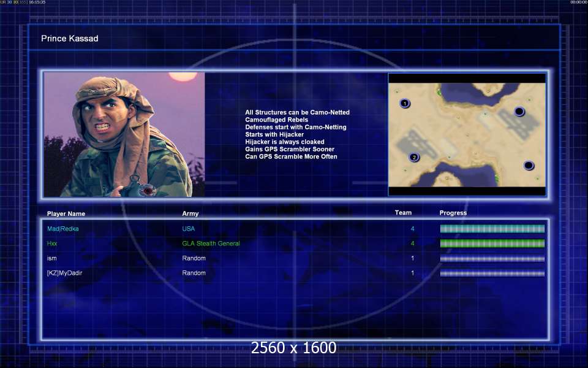The width and height of the screenshot is (588, 368).
Task: Click team number 4 in Mad|Redka row
Action: click(412, 229)
